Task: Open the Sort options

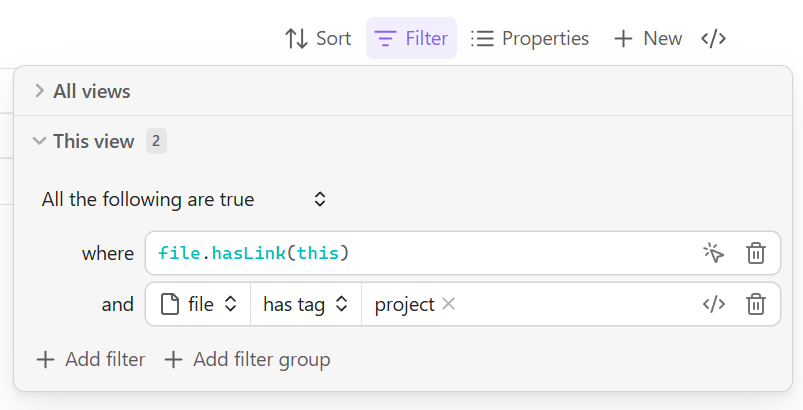Action: pos(318,39)
